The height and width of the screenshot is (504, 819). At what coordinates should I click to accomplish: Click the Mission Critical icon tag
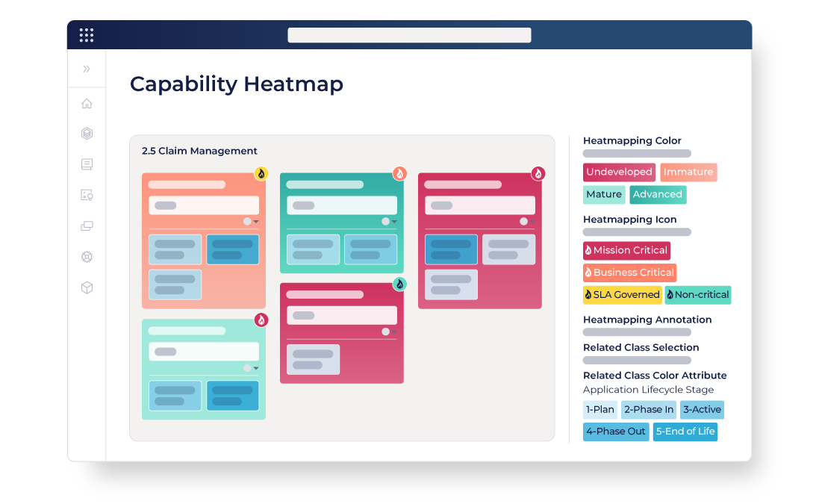[626, 250]
